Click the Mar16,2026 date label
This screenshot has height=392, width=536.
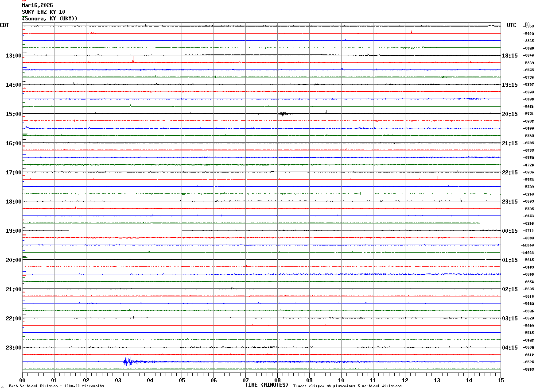coord(37,5)
